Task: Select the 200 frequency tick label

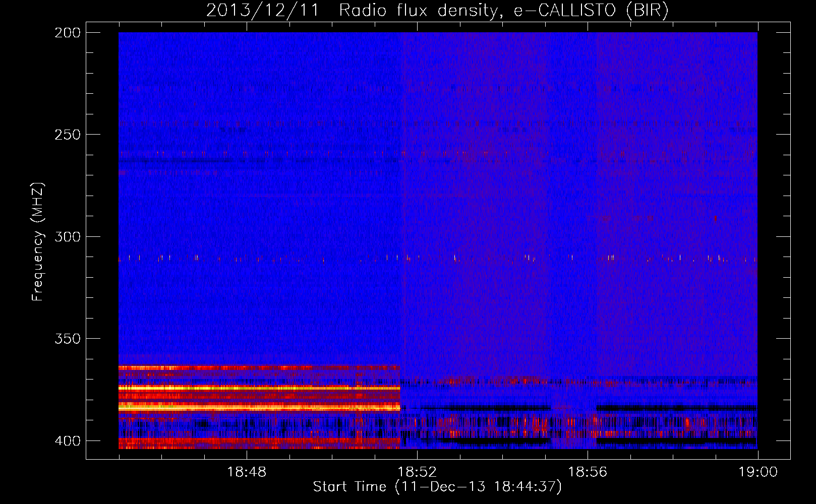Action: pos(68,33)
